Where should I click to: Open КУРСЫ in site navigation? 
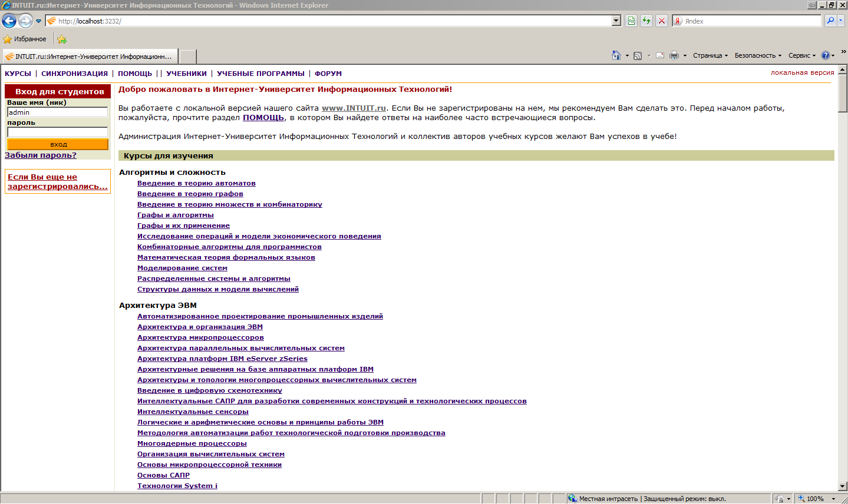tap(18, 74)
